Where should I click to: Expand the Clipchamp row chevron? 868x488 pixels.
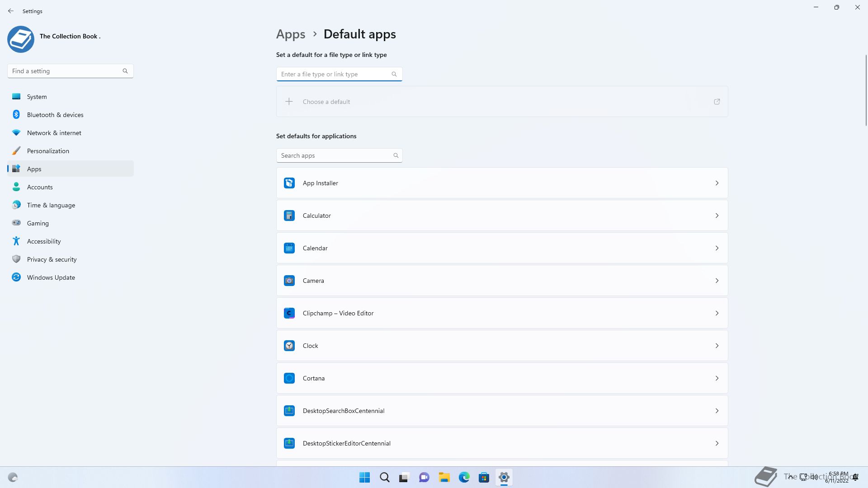point(717,313)
